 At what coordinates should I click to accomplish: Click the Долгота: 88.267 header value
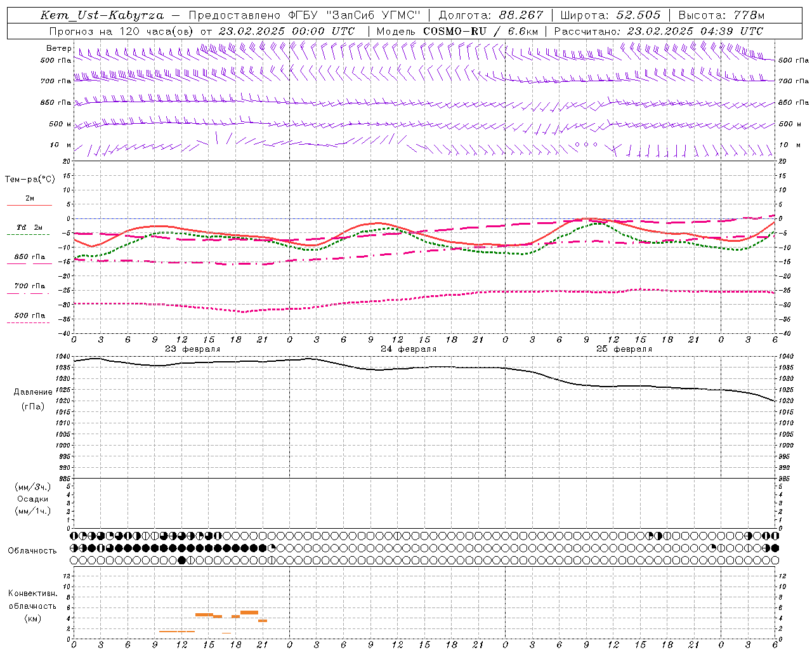[x=490, y=15]
